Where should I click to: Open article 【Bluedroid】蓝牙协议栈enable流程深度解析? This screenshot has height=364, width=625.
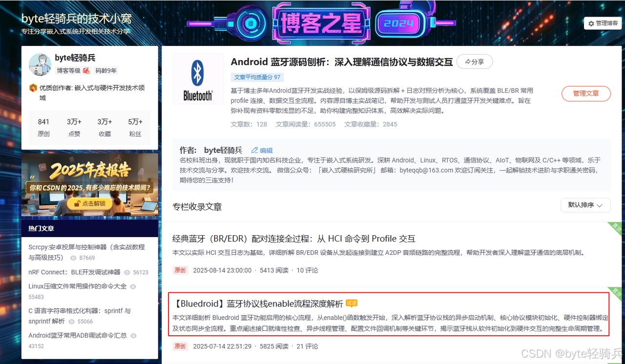click(x=258, y=303)
